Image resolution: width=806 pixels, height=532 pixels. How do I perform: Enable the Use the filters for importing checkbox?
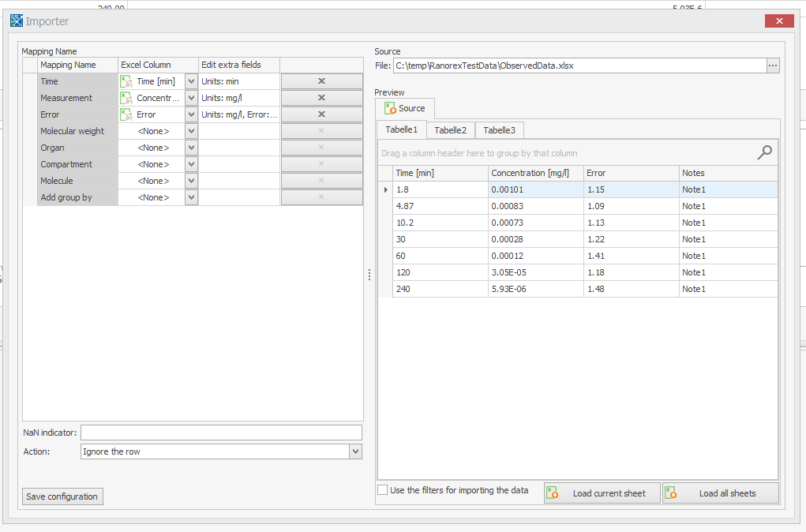382,489
